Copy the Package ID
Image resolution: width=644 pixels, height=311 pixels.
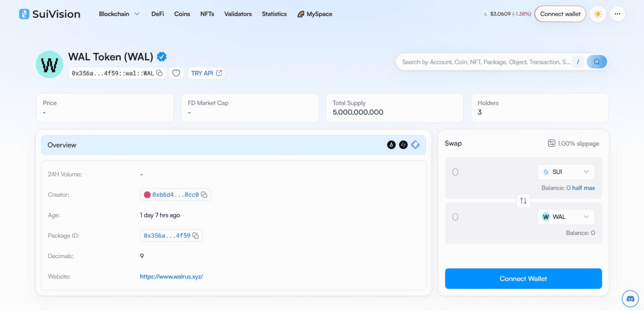(x=196, y=236)
